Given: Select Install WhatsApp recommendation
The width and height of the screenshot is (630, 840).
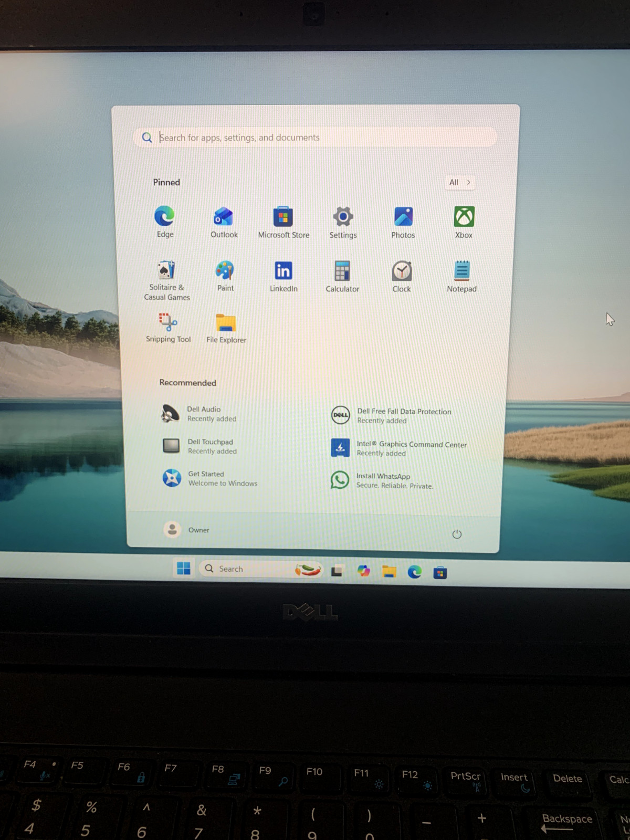Looking at the screenshot, I should (382, 480).
